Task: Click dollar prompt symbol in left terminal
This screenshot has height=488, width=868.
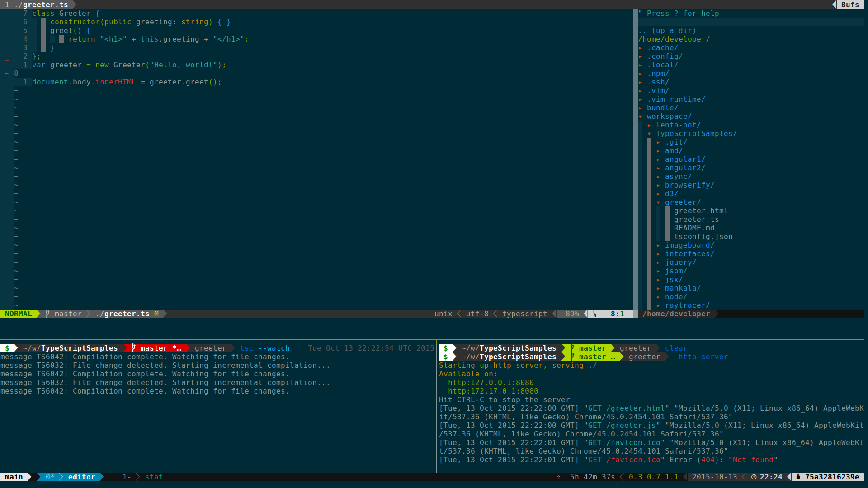Action: [7, 348]
